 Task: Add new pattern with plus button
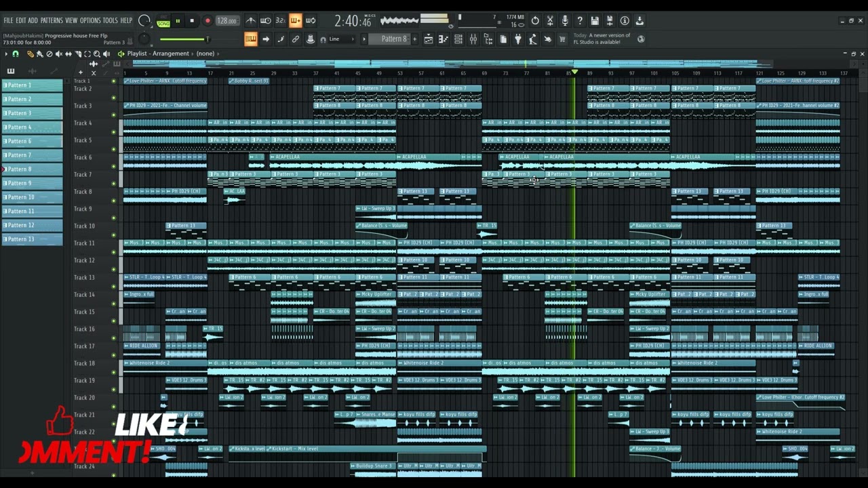[415, 39]
